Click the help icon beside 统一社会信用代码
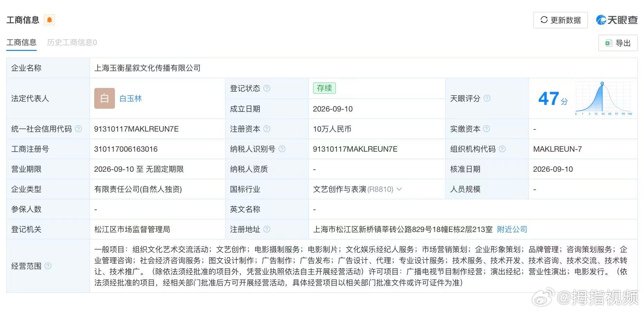Screen dimensions: 644x313 tap(79, 129)
